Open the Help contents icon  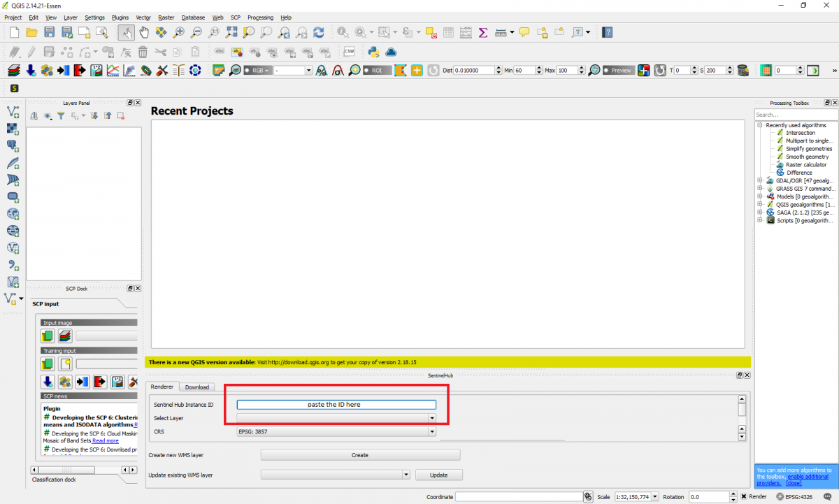[608, 32]
